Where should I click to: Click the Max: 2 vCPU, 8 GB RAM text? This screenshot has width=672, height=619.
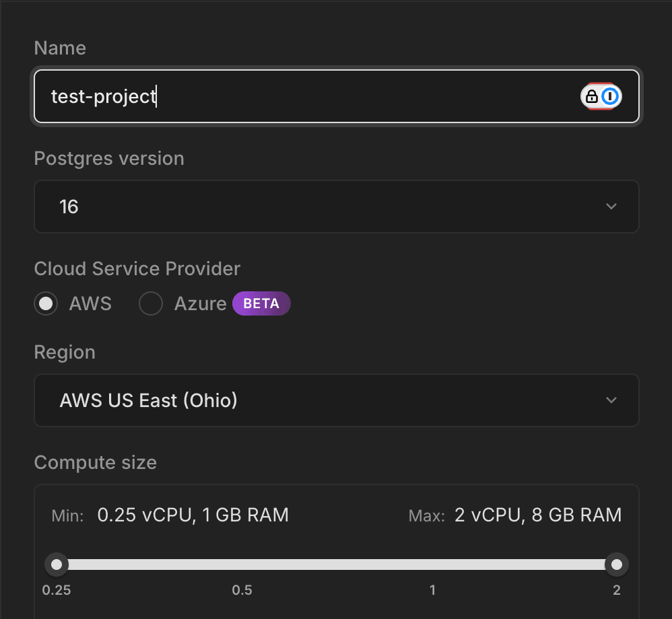515,515
